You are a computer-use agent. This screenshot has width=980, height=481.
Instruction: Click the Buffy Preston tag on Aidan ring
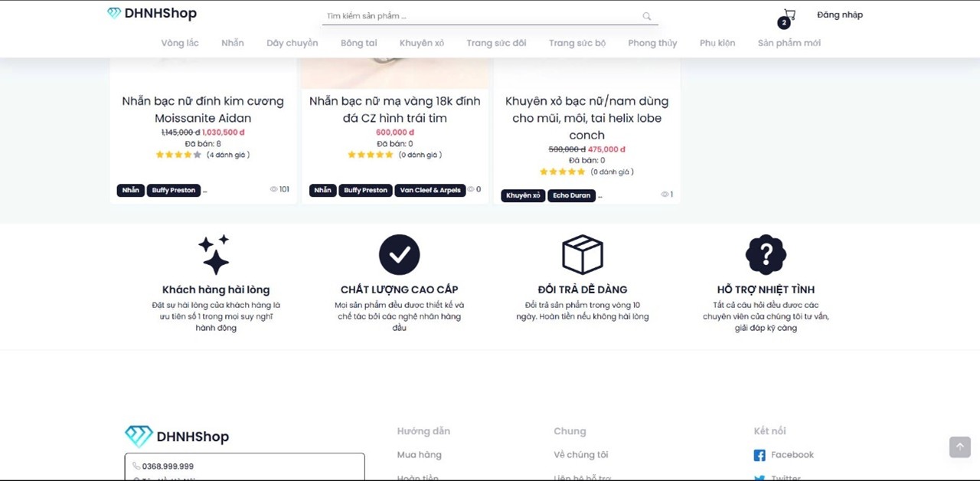174,190
